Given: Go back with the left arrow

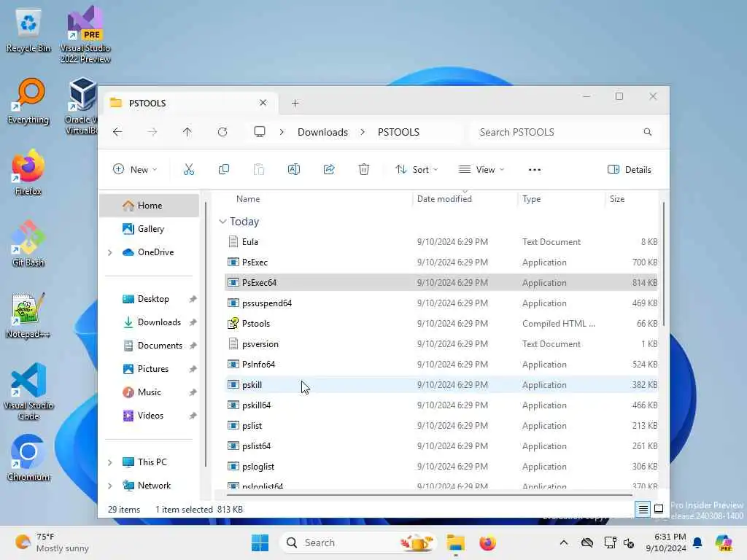Looking at the screenshot, I should coord(117,132).
